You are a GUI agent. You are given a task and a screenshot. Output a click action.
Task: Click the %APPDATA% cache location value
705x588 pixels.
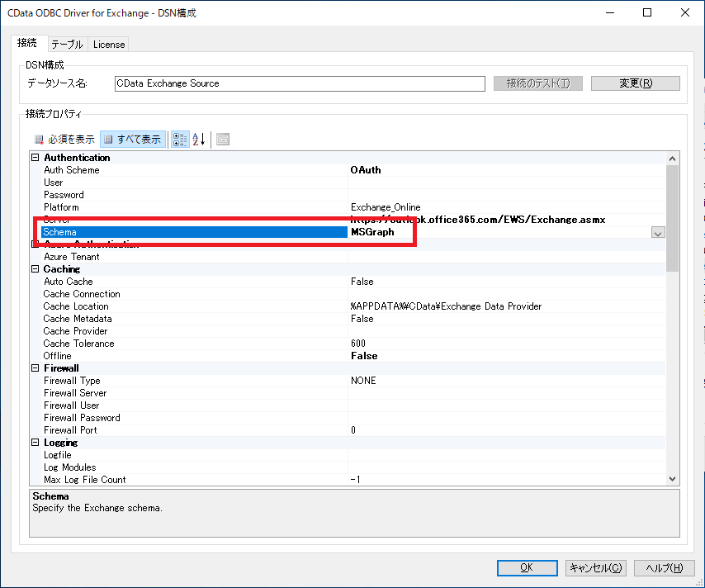(446, 306)
